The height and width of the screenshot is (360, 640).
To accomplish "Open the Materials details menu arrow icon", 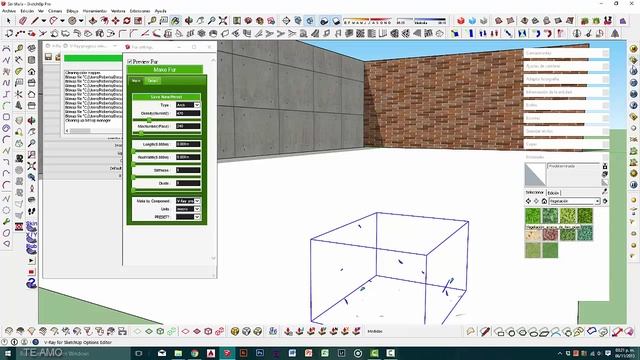I will click(x=605, y=201).
